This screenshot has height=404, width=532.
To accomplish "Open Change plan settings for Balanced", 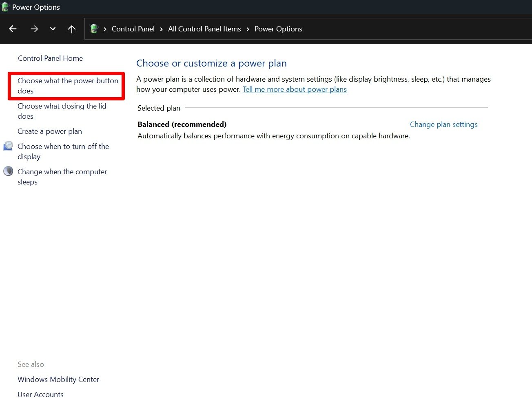I will [x=443, y=124].
